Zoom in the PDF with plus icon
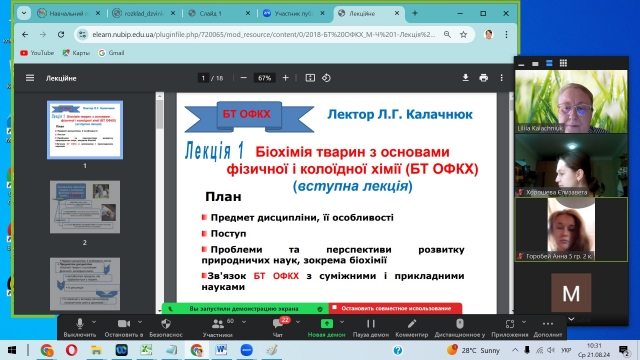Viewport: 640px width, 360px height. coord(285,78)
